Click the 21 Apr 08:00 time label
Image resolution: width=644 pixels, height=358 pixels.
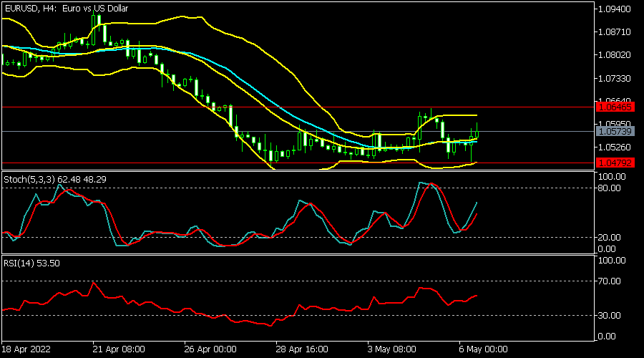119,349
